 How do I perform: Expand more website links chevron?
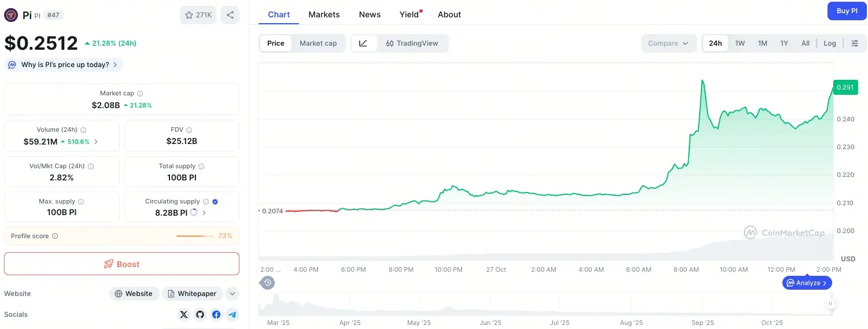click(x=232, y=294)
